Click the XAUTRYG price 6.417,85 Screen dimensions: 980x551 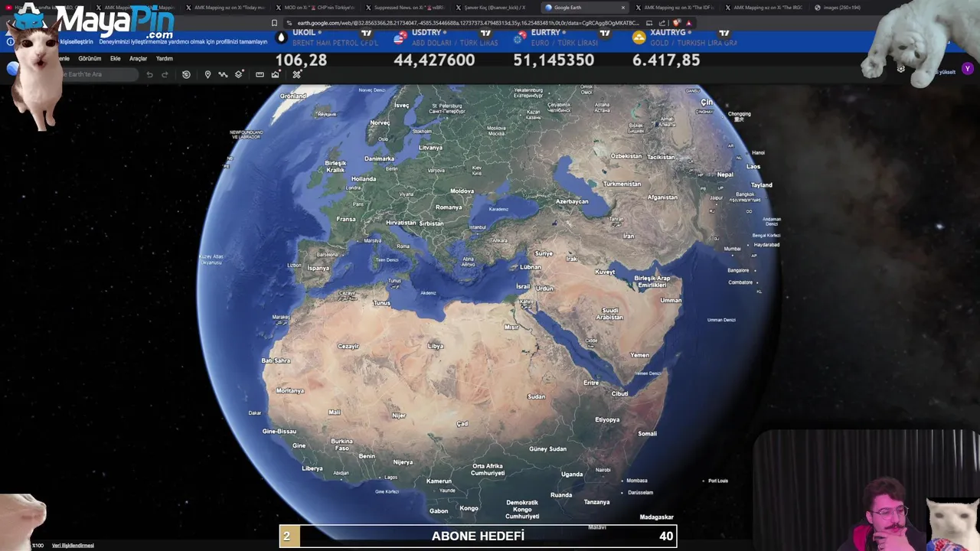tap(666, 60)
